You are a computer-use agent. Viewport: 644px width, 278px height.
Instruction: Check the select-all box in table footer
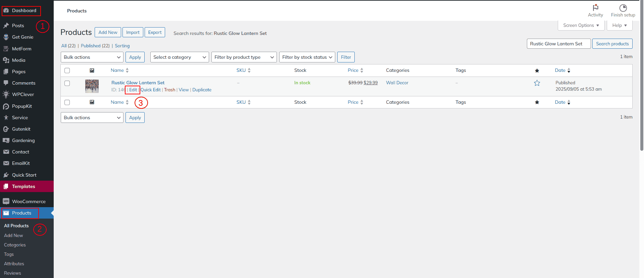tap(67, 102)
